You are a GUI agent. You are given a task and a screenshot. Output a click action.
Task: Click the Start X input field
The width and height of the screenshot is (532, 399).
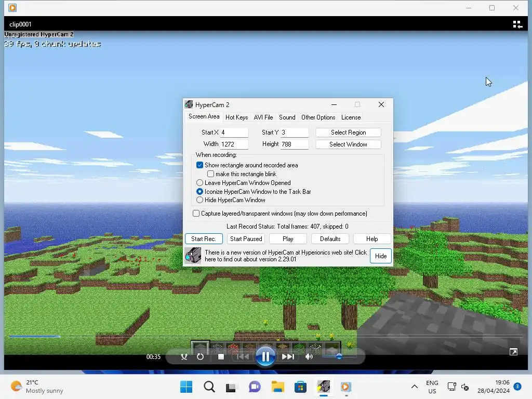click(234, 132)
